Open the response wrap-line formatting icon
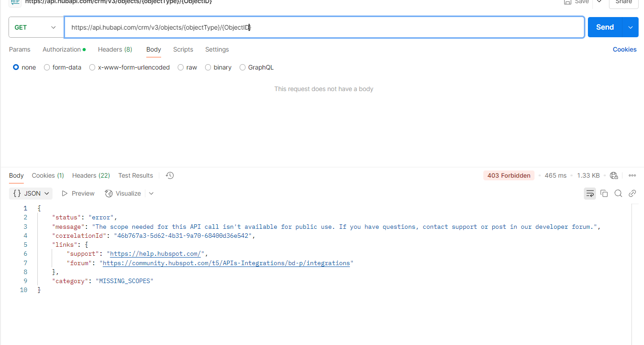 click(x=590, y=193)
